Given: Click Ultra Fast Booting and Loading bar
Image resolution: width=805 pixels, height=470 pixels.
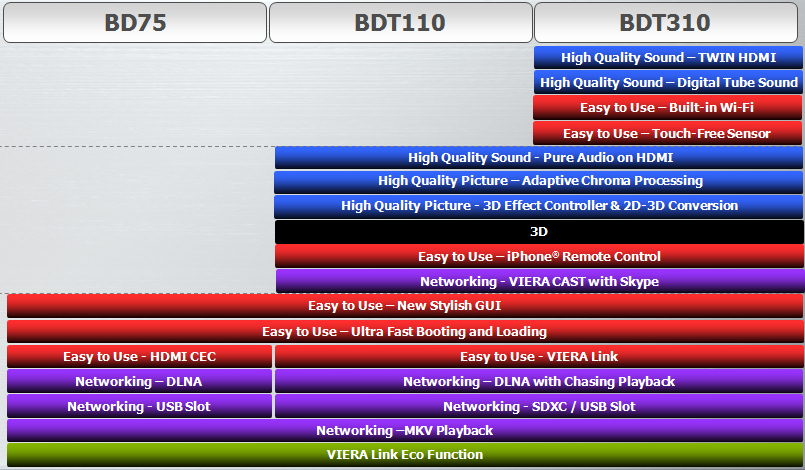Looking at the screenshot, I should tap(405, 331).
